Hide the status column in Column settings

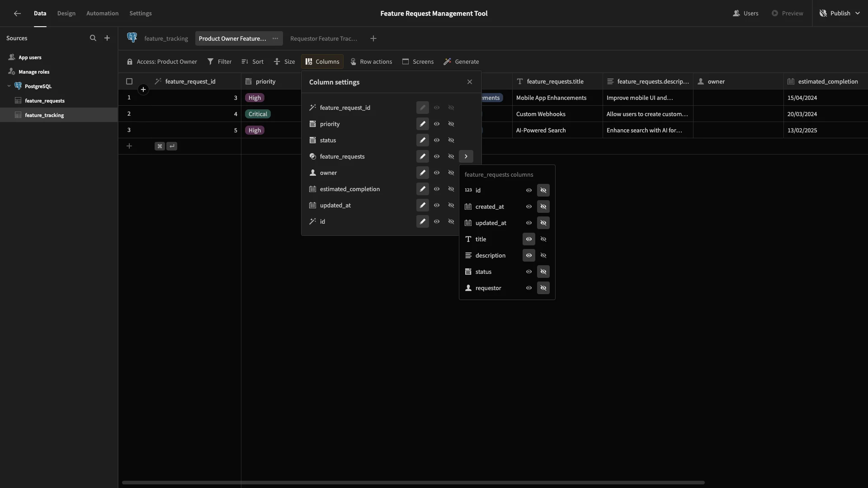pyautogui.click(x=451, y=140)
